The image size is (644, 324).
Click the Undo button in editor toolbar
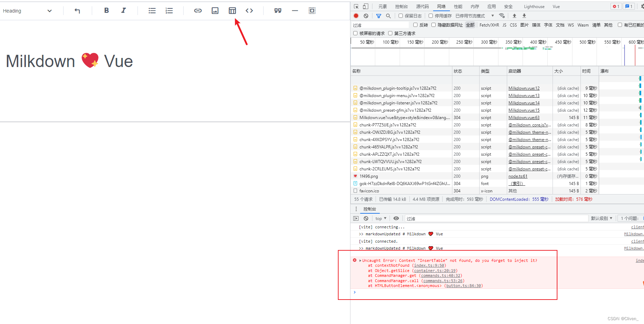coord(77,11)
